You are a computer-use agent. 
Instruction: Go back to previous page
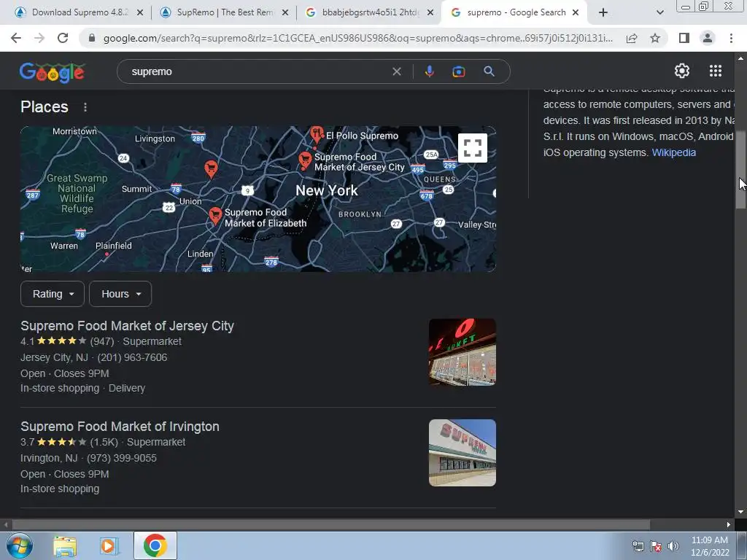16,38
